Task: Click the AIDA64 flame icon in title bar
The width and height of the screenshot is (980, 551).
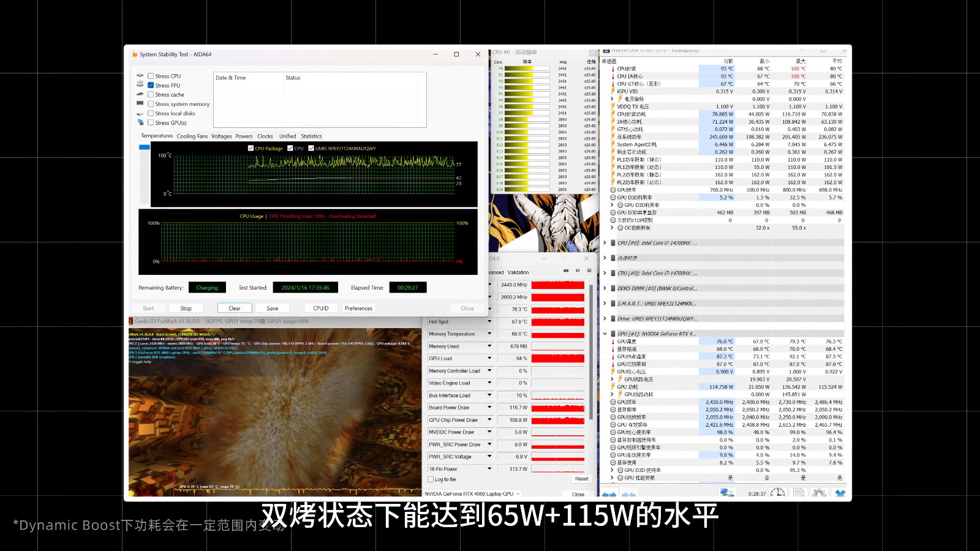Action: pos(135,54)
